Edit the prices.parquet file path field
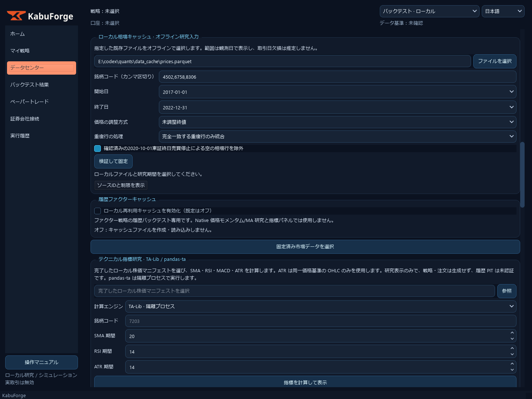 (283, 61)
